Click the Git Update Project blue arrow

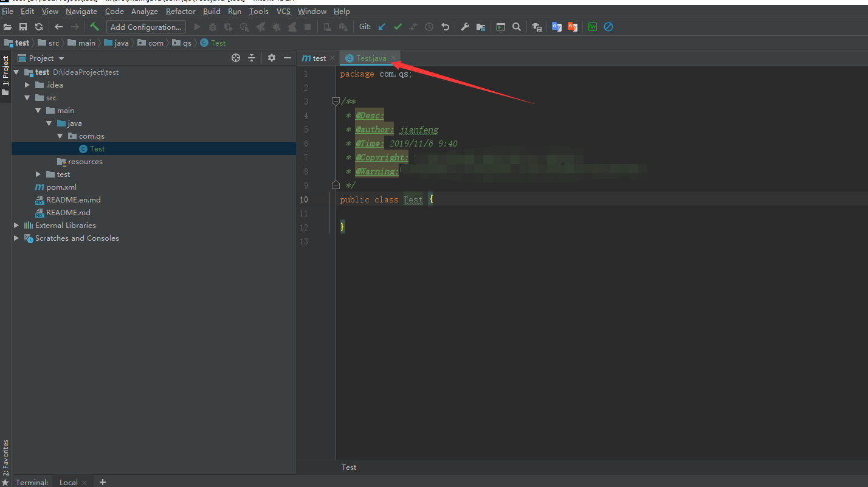(x=382, y=27)
